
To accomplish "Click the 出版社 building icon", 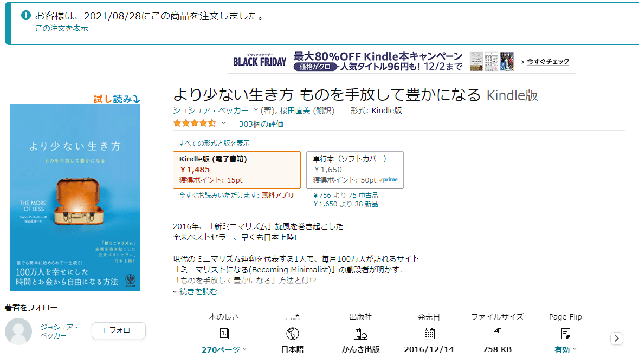I will click(360, 334).
